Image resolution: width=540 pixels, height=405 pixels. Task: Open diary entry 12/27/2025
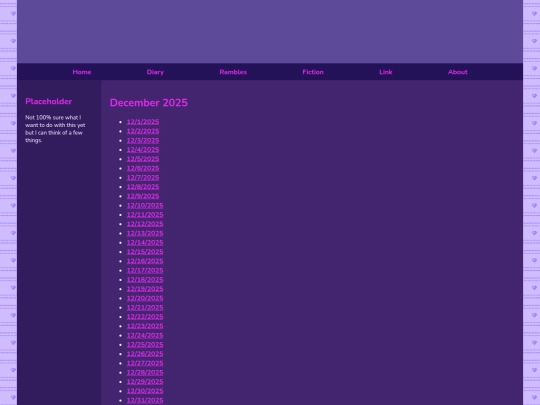tap(145, 363)
